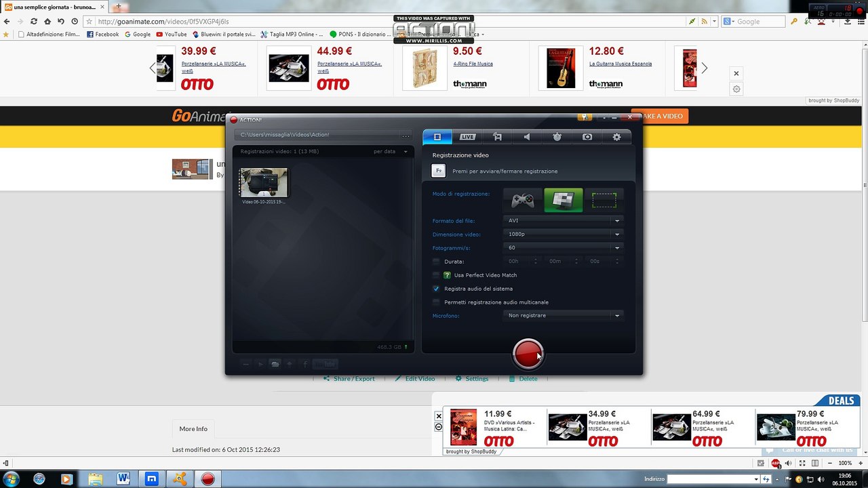Click Share / Export on GoAnimate page
868x488 pixels.
tap(349, 379)
